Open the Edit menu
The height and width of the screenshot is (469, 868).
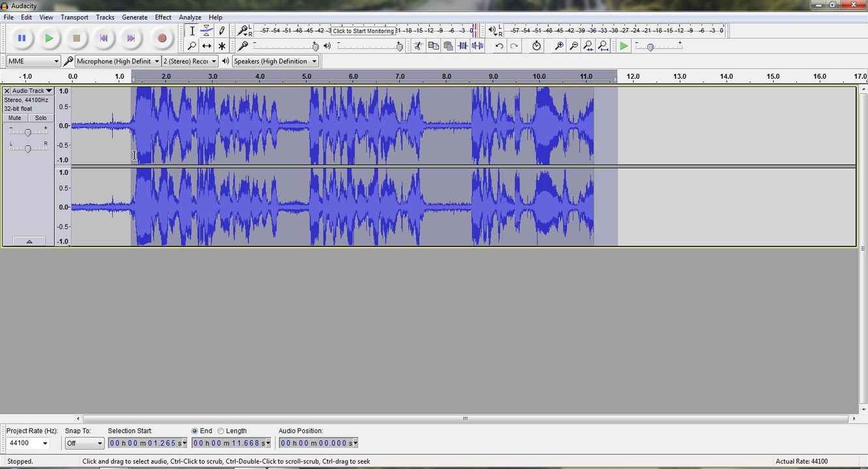(x=27, y=17)
